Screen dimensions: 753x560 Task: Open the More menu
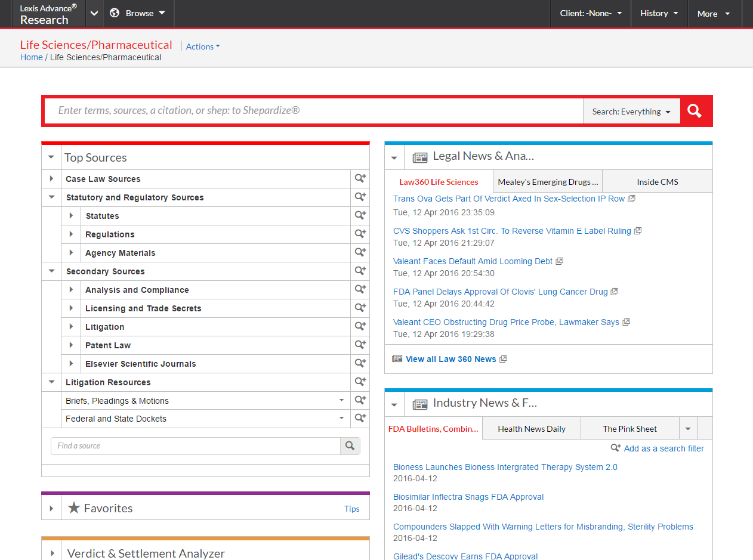[714, 13]
